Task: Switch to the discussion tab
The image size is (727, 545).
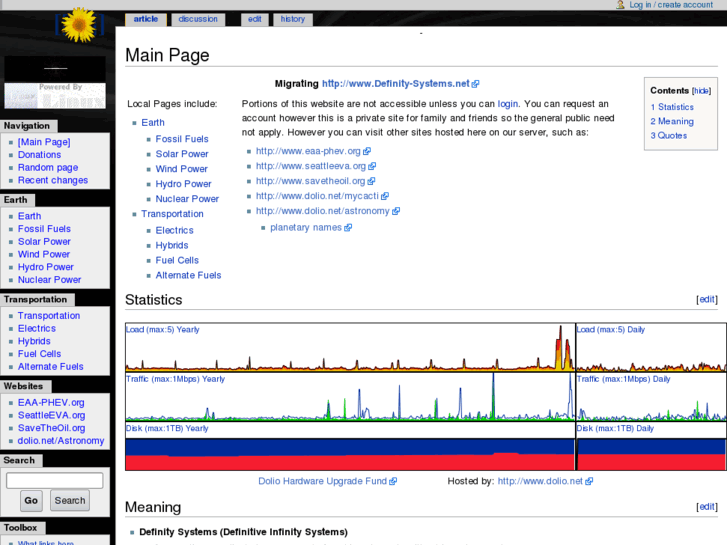Action: [198, 19]
